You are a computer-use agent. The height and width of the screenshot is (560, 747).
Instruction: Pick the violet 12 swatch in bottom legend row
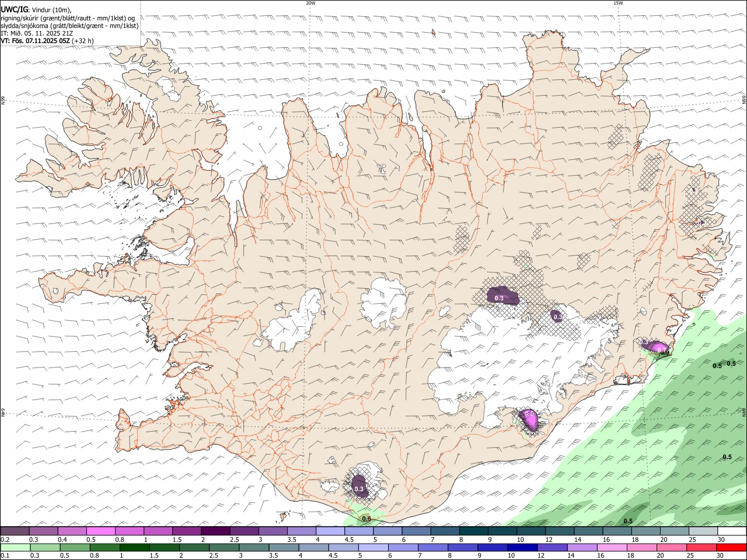(x=552, y=548)
